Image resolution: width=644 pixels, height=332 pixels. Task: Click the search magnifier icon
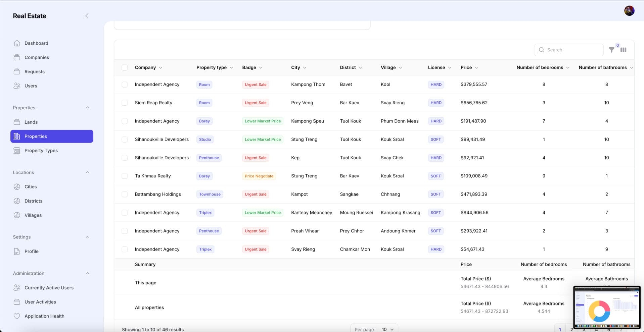541,50
